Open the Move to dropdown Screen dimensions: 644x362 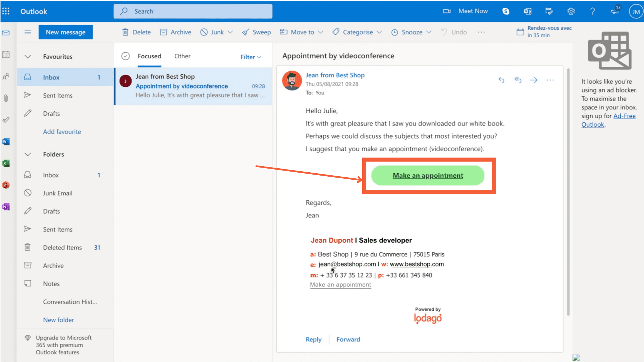[301, 32]
